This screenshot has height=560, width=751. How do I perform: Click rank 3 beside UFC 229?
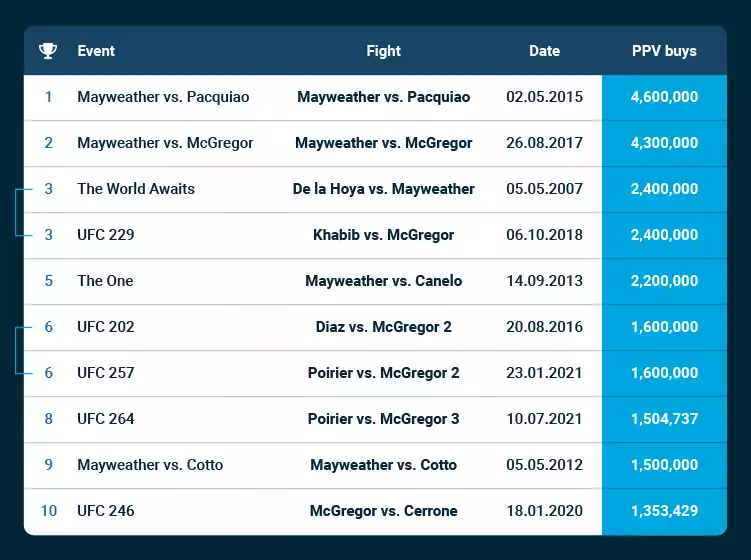(48, 235)
